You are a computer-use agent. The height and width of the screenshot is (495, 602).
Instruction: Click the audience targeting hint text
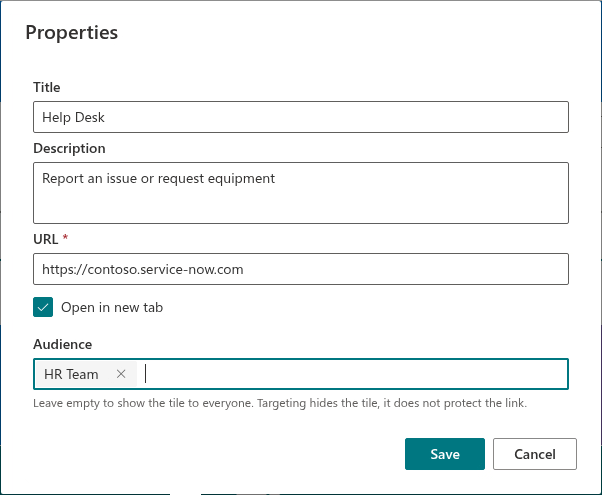tap(280, 403)
